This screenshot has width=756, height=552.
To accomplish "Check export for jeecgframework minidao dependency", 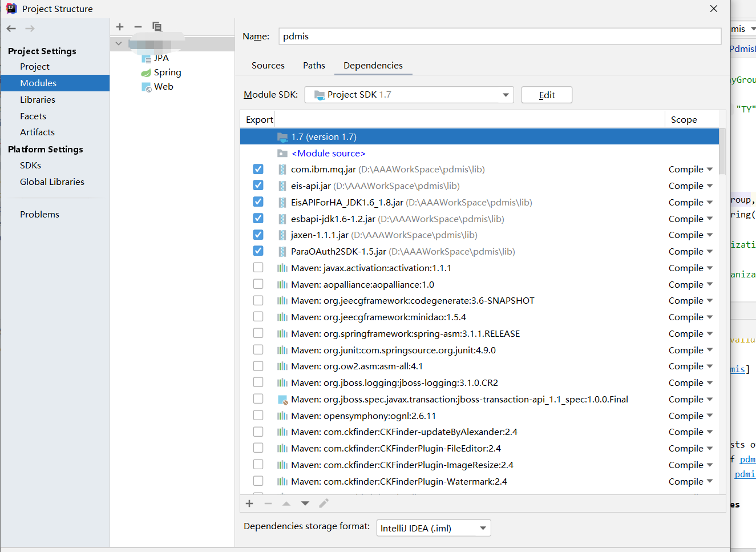I will click(258, 317).
